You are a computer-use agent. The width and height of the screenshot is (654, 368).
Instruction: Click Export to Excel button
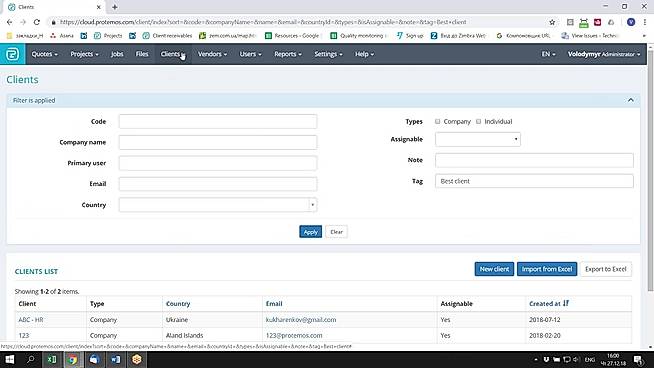(x=606, y=269)
